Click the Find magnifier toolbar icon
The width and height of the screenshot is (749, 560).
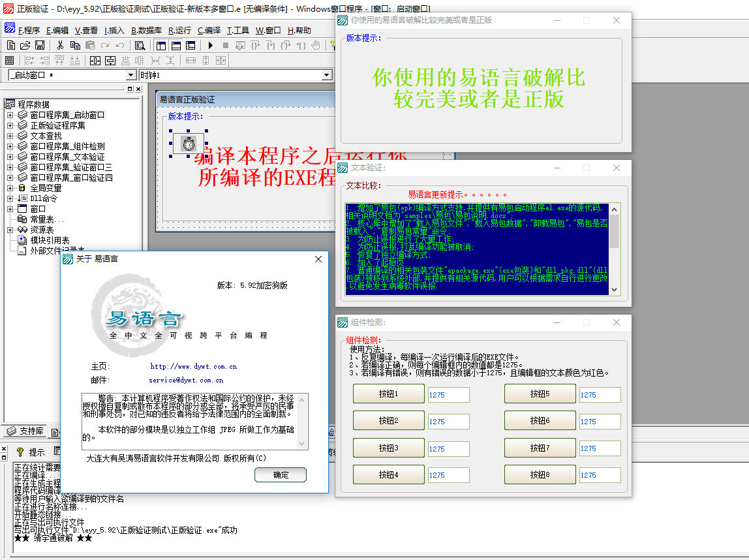click(140, 46)
